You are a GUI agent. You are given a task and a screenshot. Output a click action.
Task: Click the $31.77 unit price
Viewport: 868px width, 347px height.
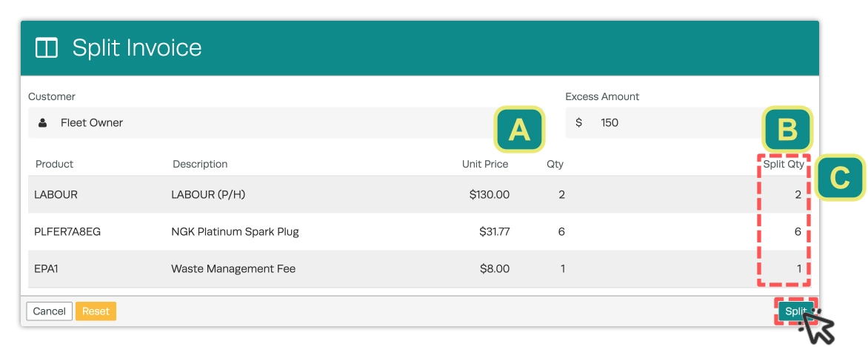pos(494,231)
